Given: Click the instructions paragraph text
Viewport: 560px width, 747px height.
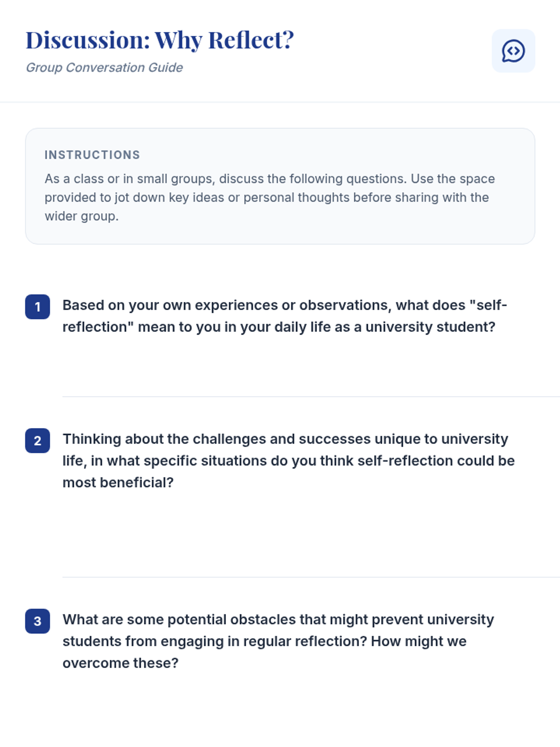Looking at the screenshot, I should point(270,197).
